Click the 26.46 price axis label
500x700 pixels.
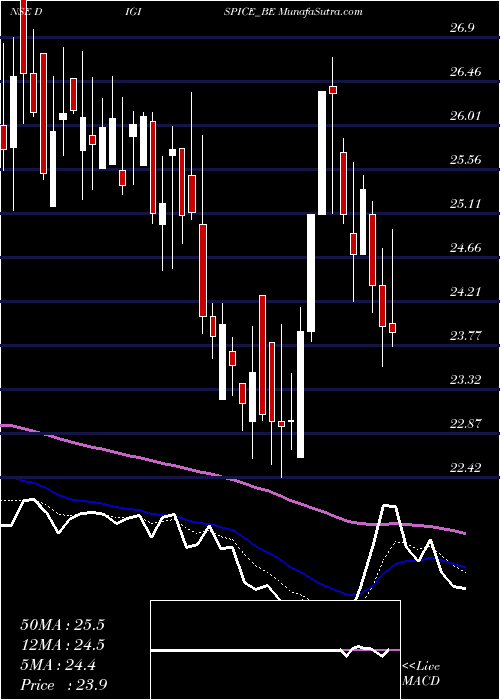point(466,72)
